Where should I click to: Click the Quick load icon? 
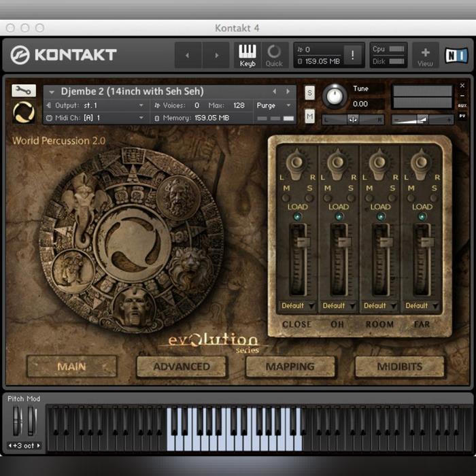274,54
